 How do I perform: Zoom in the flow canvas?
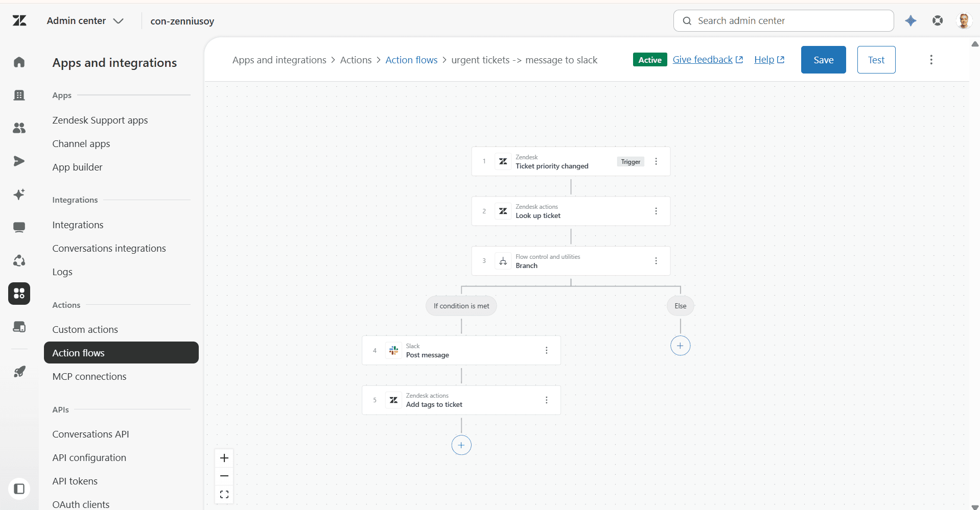click(224, 458)
